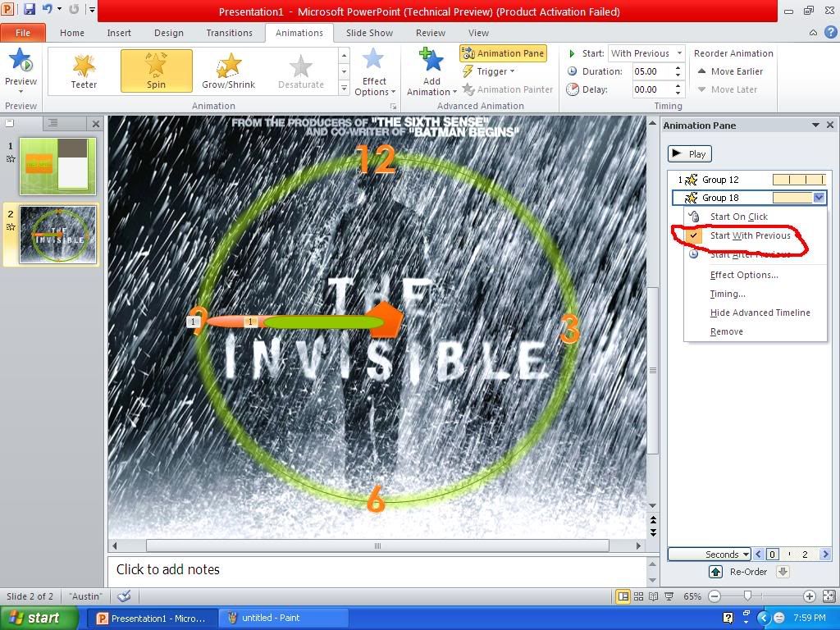The height and width of the screenshot is (630, 840).
Task: Click the Undo arrow icon
Action: click(47, 9)
